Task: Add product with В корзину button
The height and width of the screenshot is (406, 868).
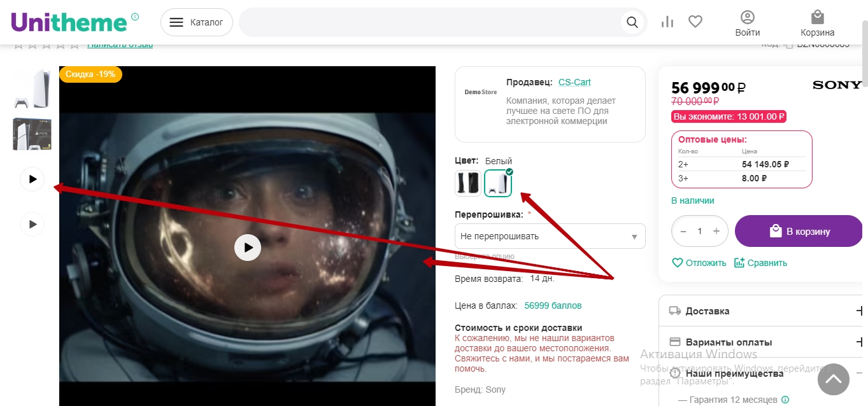Action: pyautogui.click(x=799, y=231)
